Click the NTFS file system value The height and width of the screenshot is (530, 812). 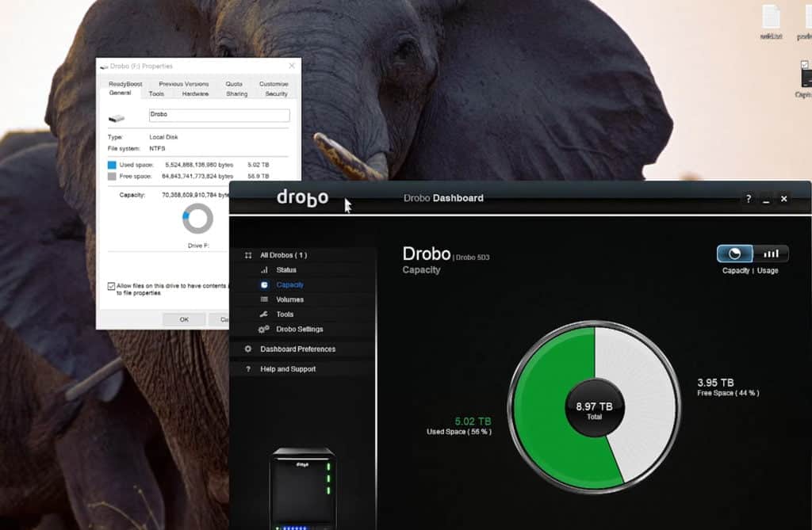pos(157,149)
